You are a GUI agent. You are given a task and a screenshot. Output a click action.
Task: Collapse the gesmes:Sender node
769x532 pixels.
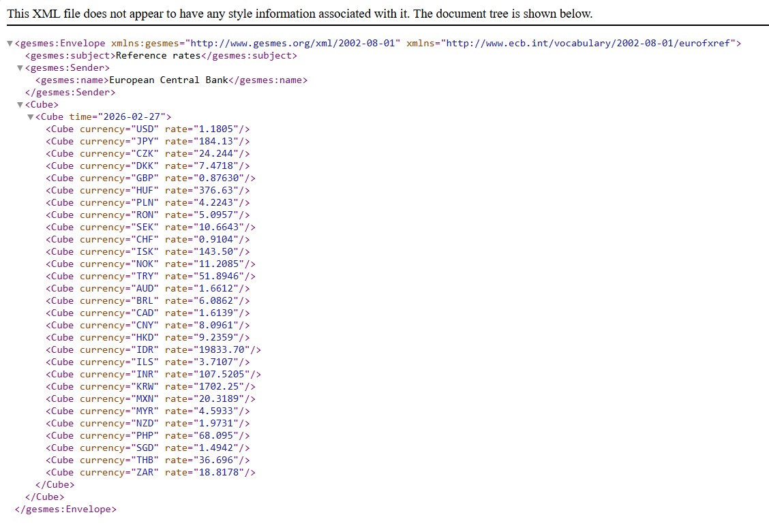click(20, 67)
